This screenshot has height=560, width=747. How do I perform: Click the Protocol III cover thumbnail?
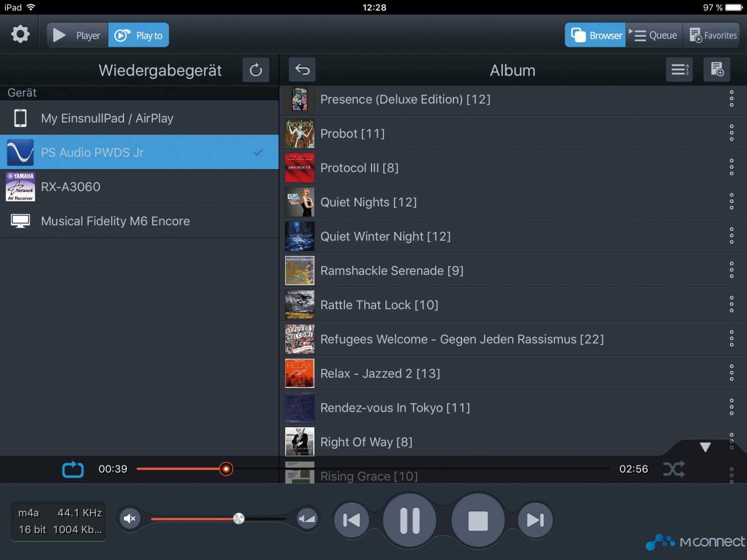point(300,168)
